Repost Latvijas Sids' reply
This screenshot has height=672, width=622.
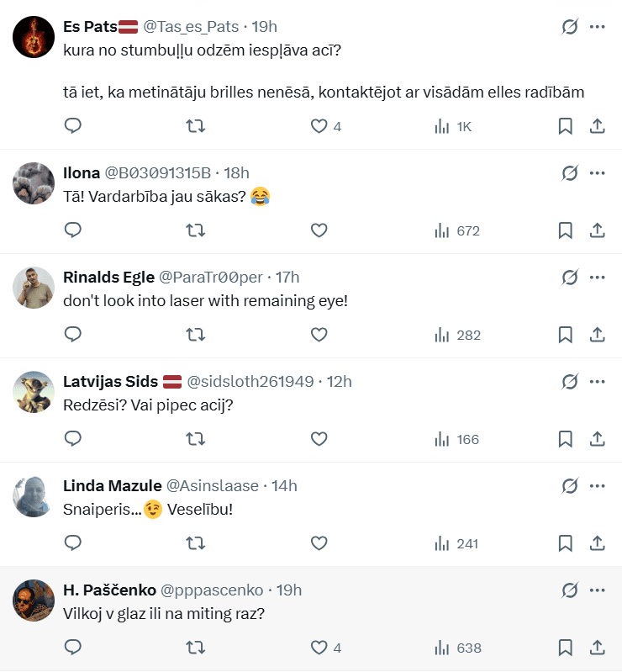point(195,439)
